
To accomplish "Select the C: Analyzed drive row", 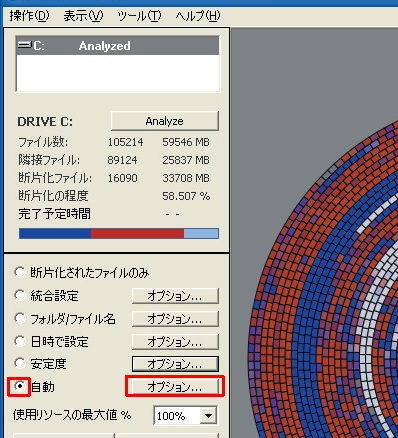I will pos(117,46).
